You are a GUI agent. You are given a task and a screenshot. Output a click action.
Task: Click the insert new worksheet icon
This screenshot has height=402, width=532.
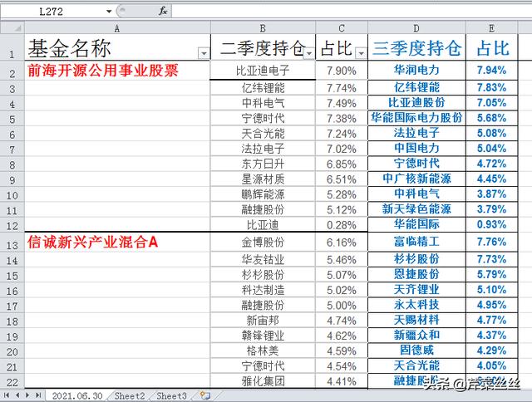point(205,395)
